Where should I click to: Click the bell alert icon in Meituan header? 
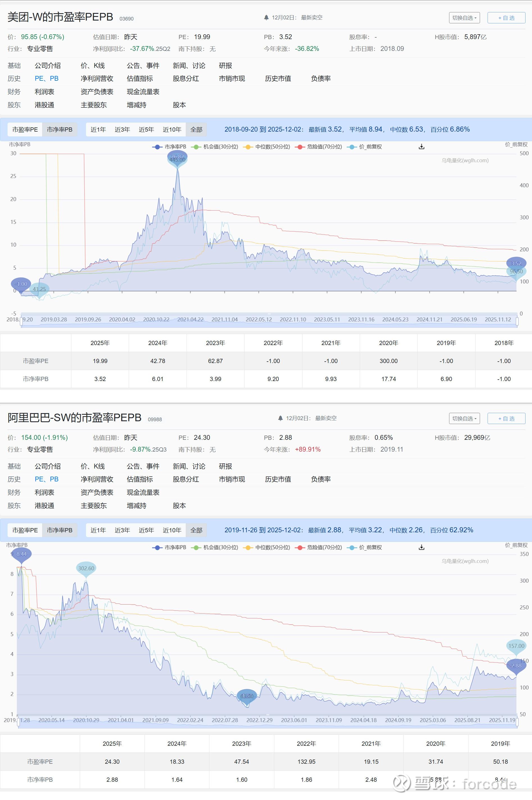tap(266, 18)
